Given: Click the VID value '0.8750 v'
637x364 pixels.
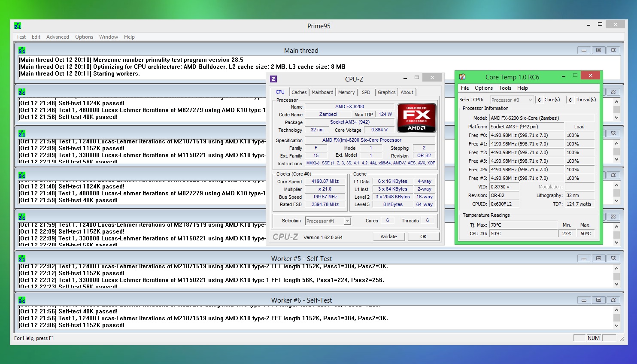Looking at the screenshot, I should point(504,187).
